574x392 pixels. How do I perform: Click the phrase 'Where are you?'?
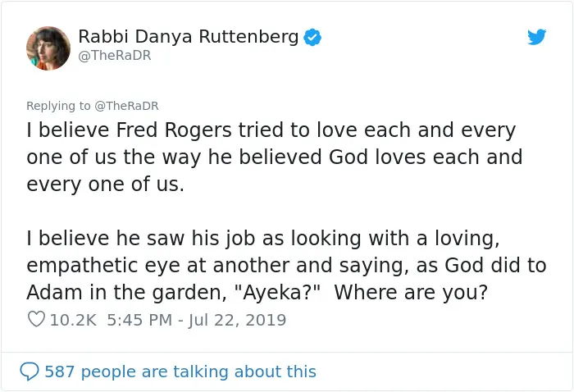pyautogui.click(x=411, y=293)
